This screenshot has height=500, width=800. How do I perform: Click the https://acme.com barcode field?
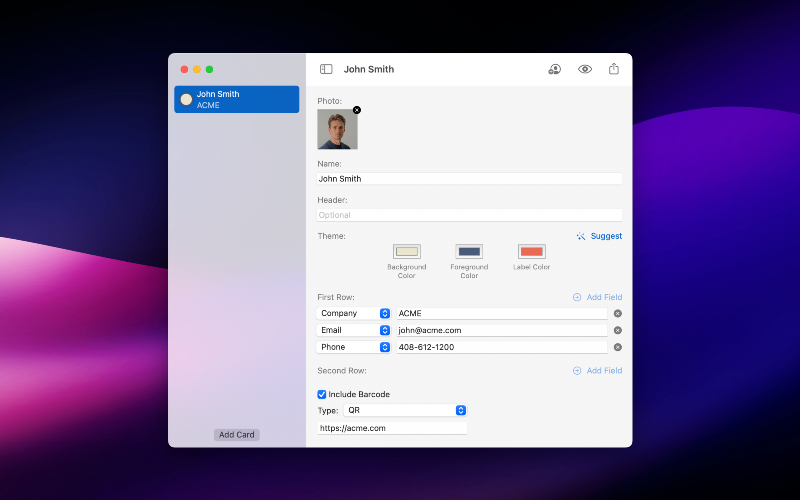tap(392, 428)
